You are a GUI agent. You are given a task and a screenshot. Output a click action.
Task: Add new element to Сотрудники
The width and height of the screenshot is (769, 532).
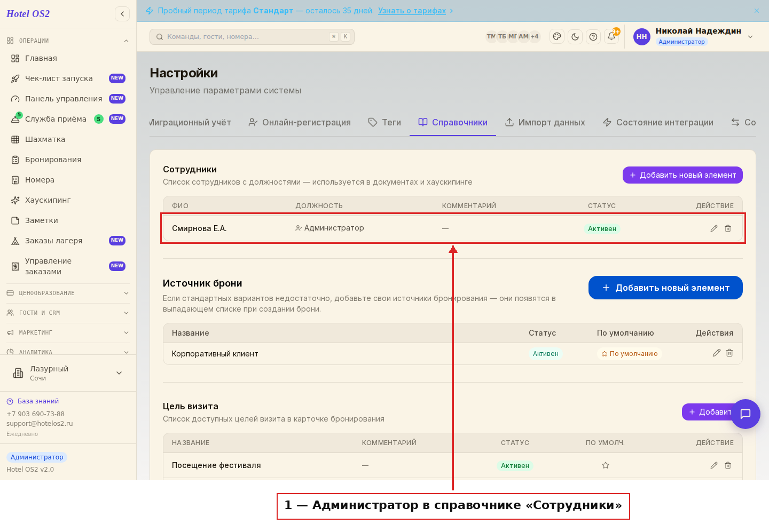coord(682,175)
